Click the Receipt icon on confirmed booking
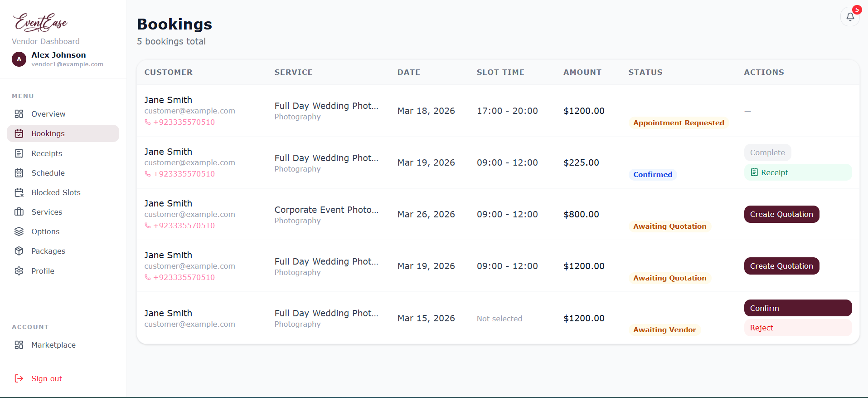 click(x=754, y=172)
